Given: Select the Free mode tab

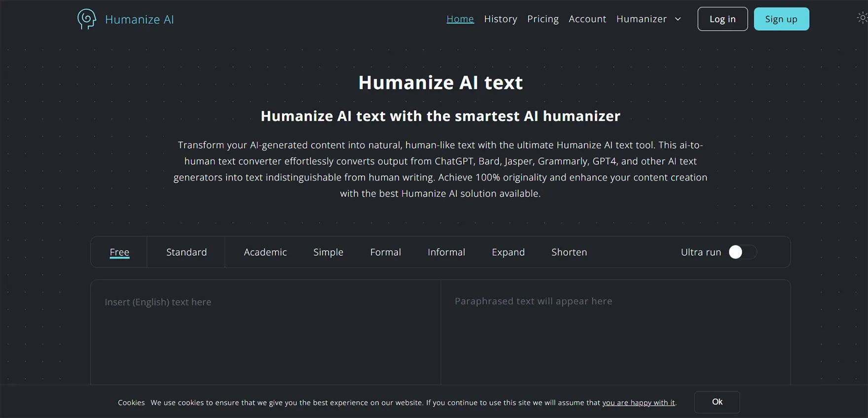Looking at the screenshot, I should pyautogui.click(x=119, y=252).
